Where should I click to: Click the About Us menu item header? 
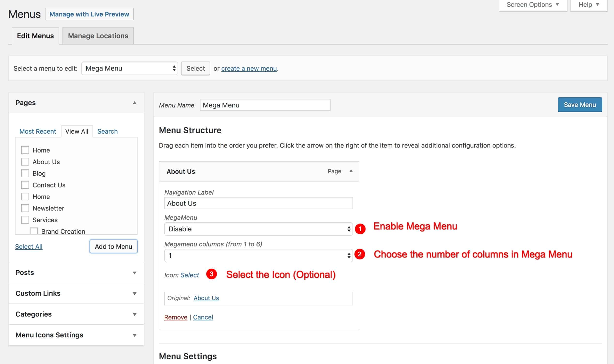[259, 171]
